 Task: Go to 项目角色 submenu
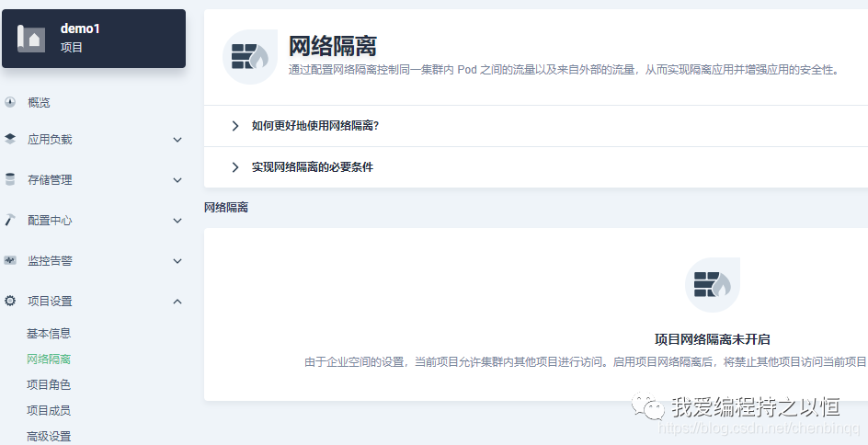[49, 384]
